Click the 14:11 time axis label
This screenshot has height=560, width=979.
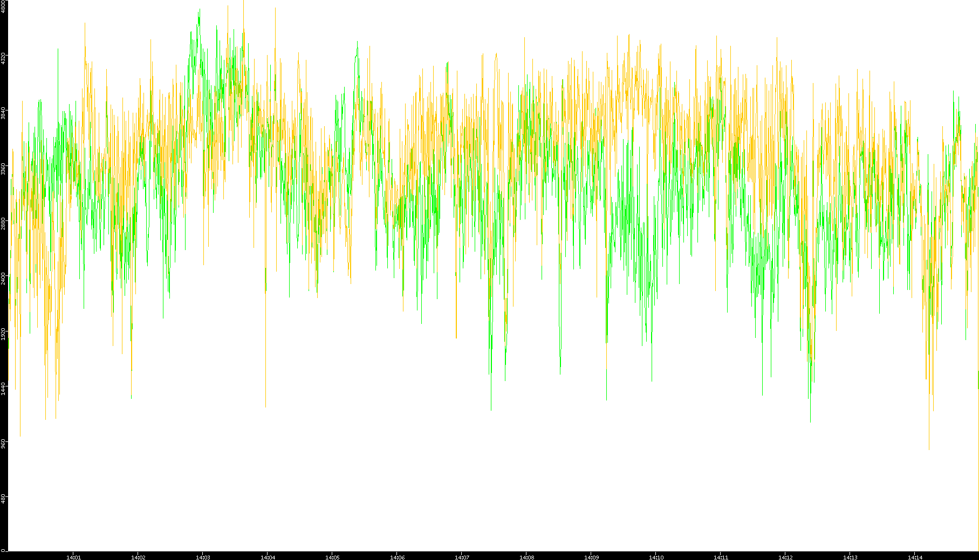coord(721,557)
